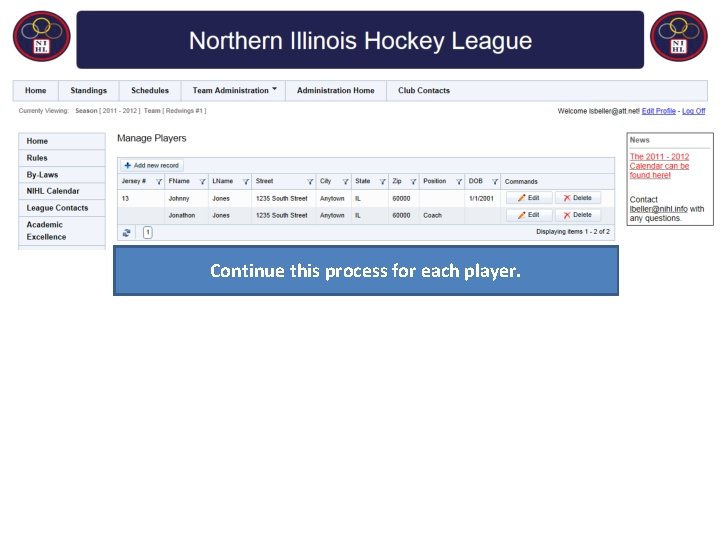The height and width of the screenshot is (540, 720).
Task: Expand the Team Administration dropdown
Action: (x=234, y=90)
